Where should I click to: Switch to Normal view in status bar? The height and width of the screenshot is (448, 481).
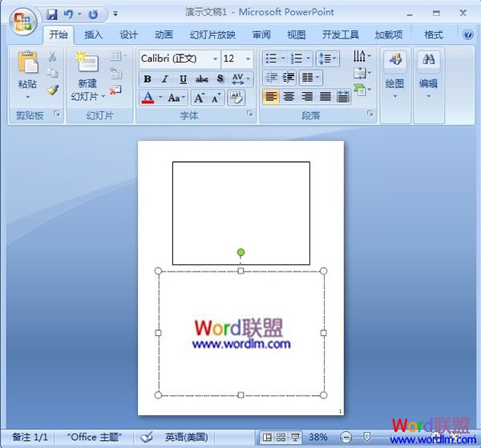click(x=267, y=438)
